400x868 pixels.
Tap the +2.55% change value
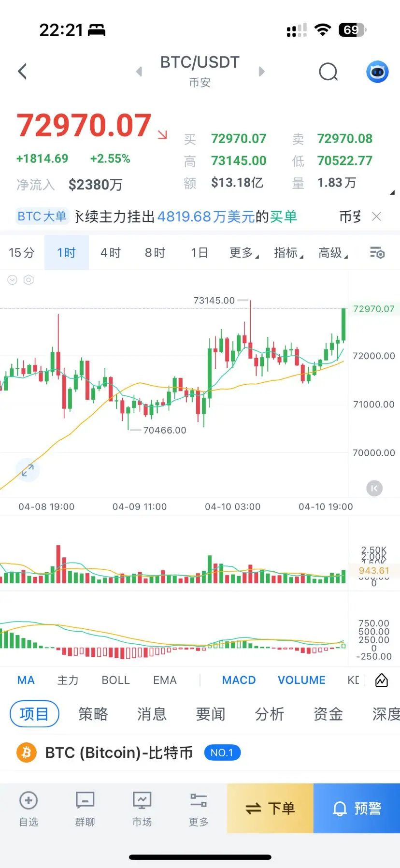click(x=110, y=159)
